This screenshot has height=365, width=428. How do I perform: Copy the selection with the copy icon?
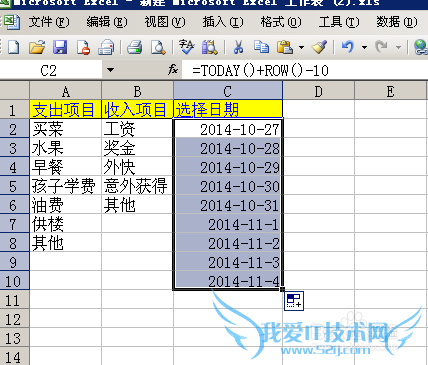261,47
